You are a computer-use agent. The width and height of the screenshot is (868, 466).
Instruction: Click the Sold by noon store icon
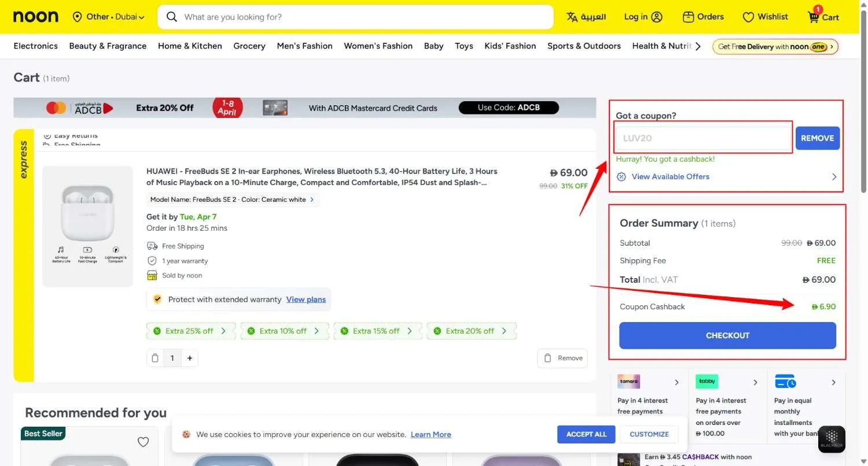[x=152, y=275]
